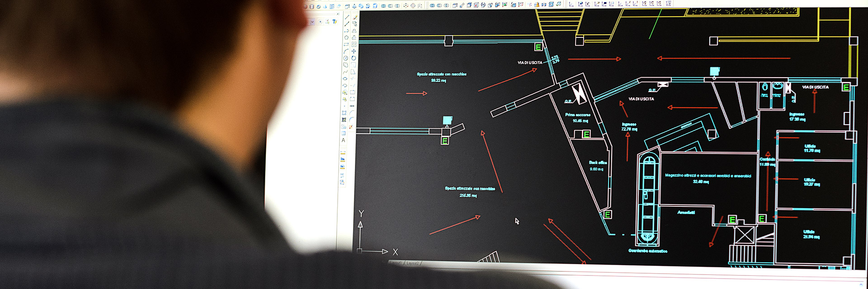The image size is (868, 289).
Task: Select the Rectangle draw tool
Action: tap(346, 43)
